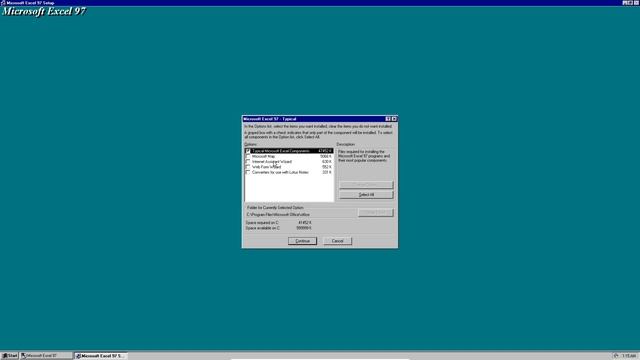Click the system tray clock
640x360 pixels.
coord(629,356)
